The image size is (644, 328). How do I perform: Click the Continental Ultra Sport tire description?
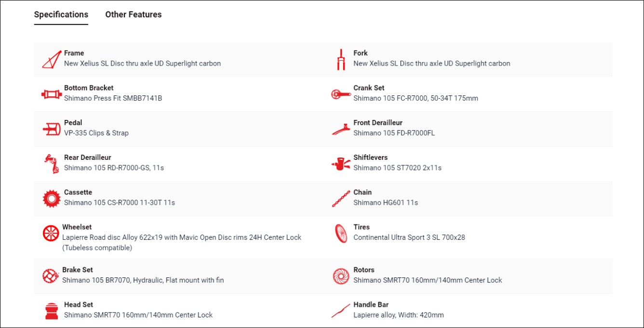coord(409,237)
